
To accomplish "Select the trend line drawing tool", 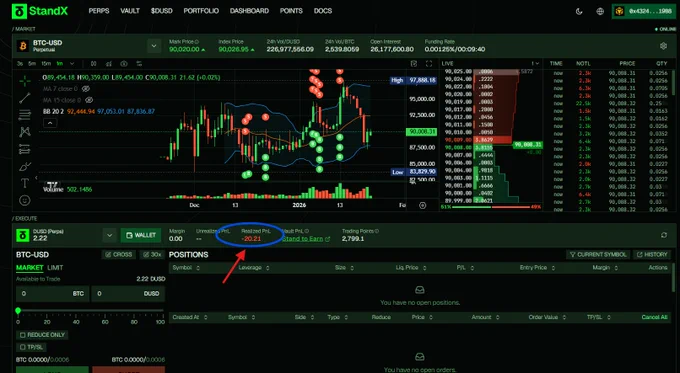I will pyautogui.click(x=25, y=98).
